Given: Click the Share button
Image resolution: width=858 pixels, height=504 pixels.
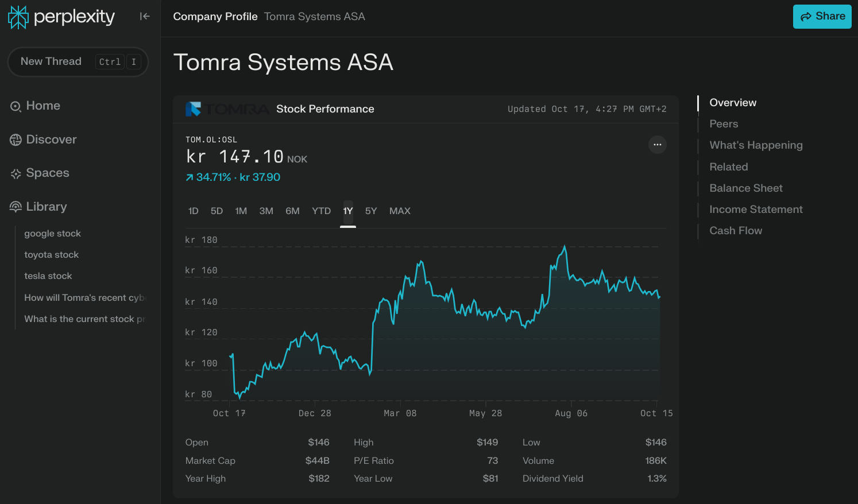Looking at the screenshot, I should coord(822,17).
